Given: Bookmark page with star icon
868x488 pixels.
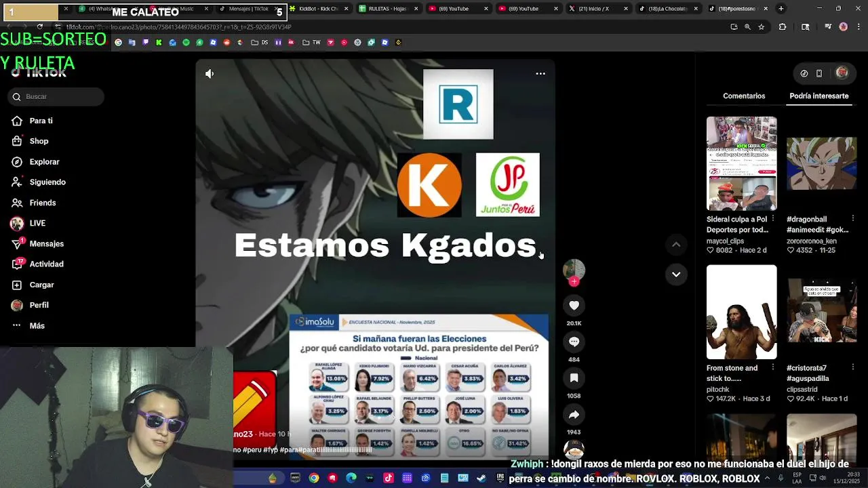Looking at the screenshot, I should [762, 27].
